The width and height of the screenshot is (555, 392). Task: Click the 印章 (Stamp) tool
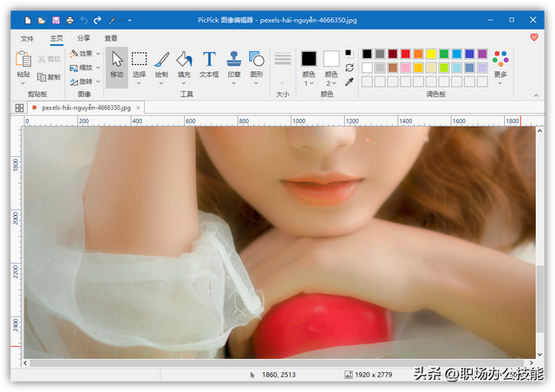[233, 65]
